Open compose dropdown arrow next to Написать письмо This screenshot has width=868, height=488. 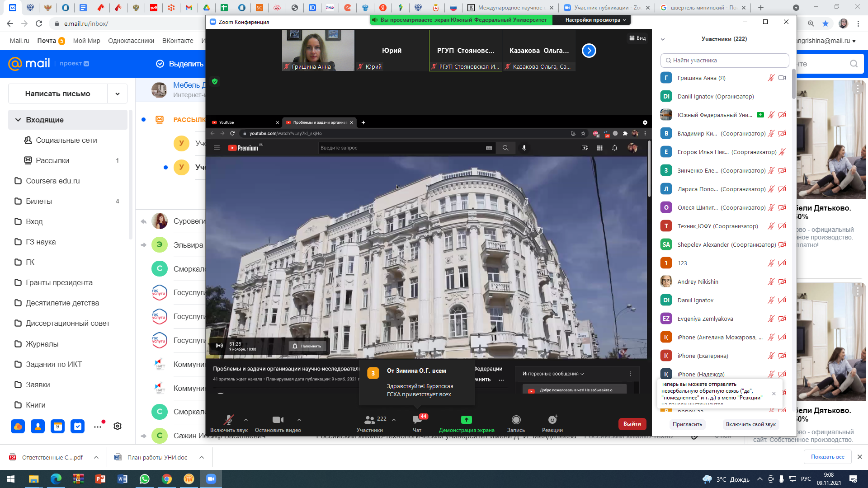(x=118, y=94)
